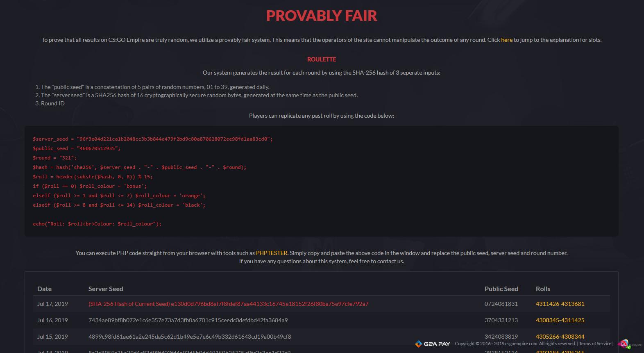Click the Rolls column header
Image resolution: width=644 pixels, height=353 pixels.
pyautogui.click(x=543, y=289)
